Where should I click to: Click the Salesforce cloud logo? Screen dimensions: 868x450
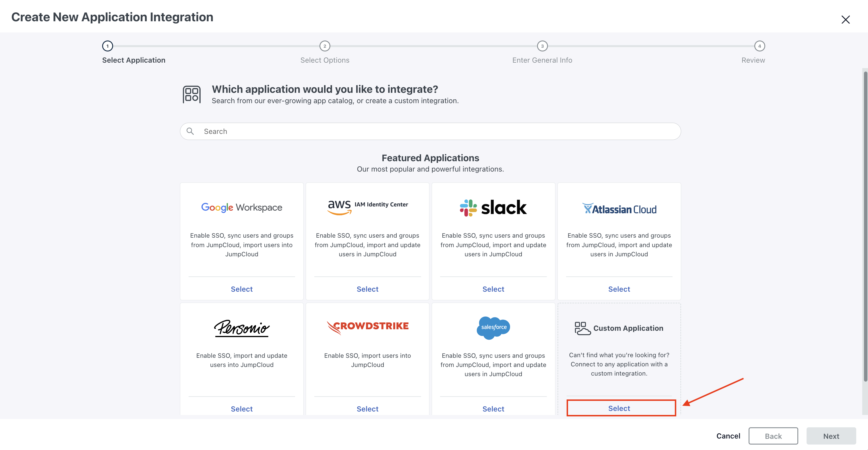coord(493,328)
